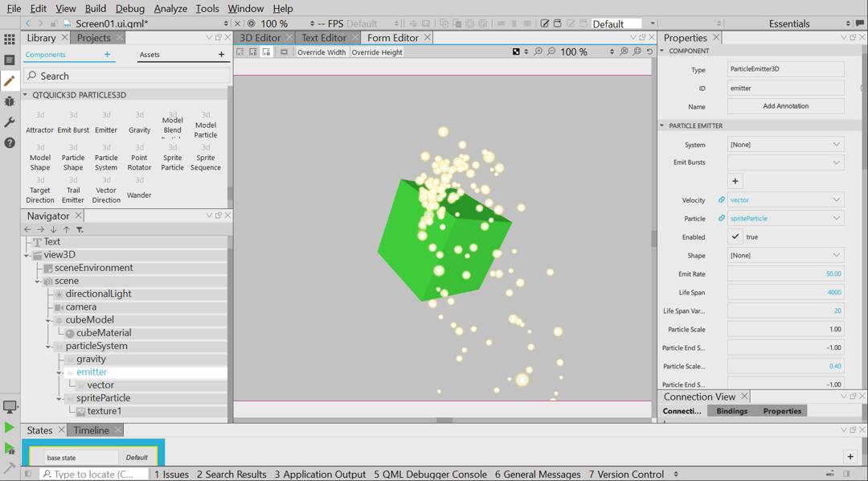Click the Navigator filter tree icon
Viewport: 868px width, 481px height.
[x=80, y=229]
